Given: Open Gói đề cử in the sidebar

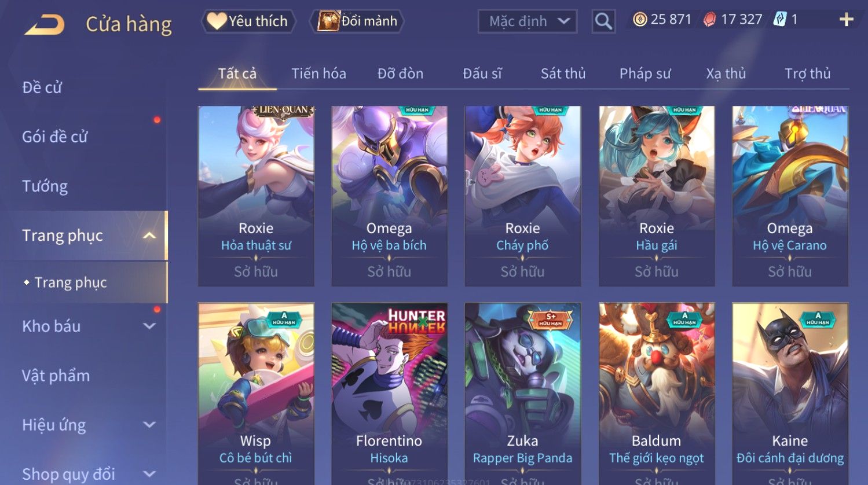Looking at the screenshot, I should coord(55,137).
